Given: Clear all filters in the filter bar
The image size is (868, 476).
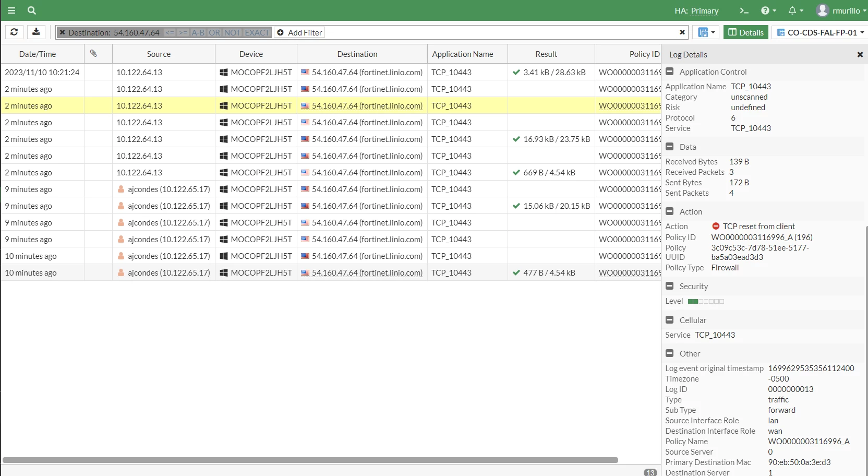Looking at the screenshot, I should (x=682, y=32).
